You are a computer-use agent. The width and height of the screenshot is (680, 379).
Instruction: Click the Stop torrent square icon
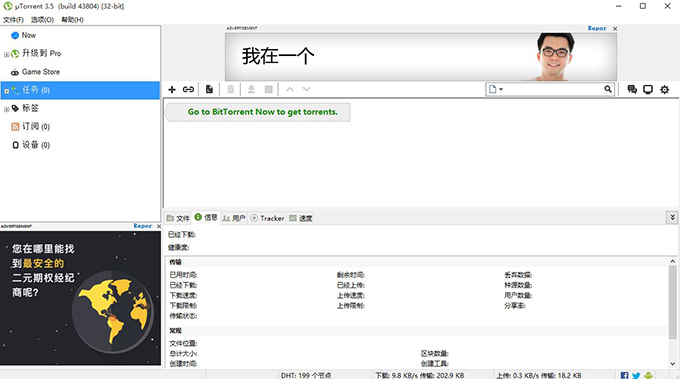(x=269, y=89)
